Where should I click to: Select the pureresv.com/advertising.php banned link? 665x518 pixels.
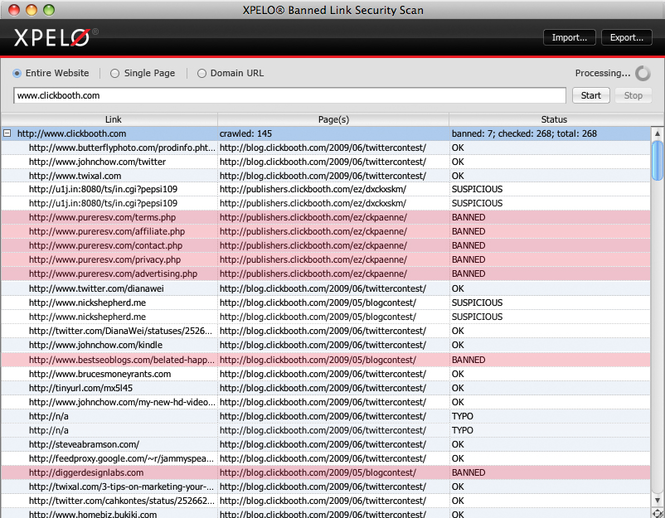tap(113, 274)
